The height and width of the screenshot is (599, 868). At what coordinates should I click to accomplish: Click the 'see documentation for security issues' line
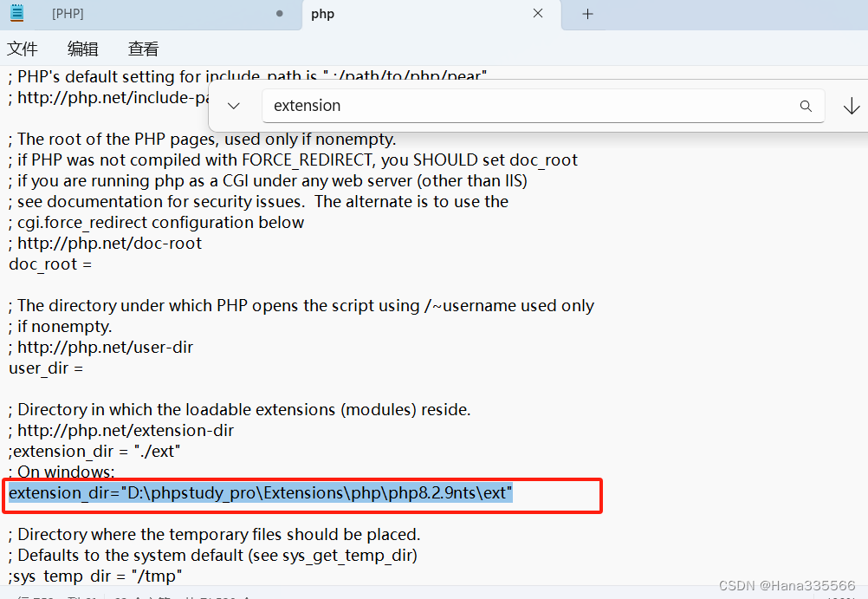coord(258,202)
